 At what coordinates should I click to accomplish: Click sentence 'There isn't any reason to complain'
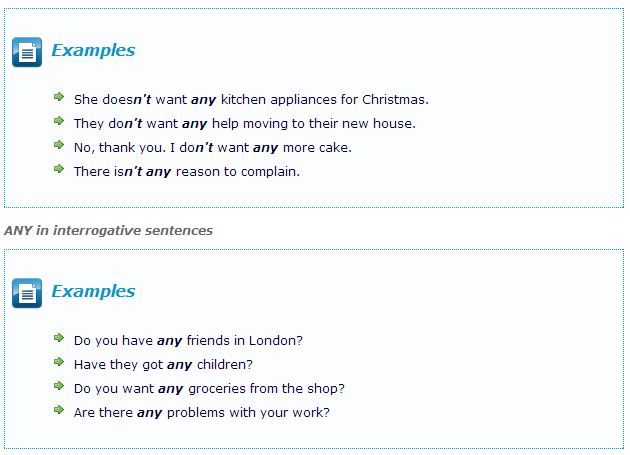pyautogui.click(x=187, y=172)
